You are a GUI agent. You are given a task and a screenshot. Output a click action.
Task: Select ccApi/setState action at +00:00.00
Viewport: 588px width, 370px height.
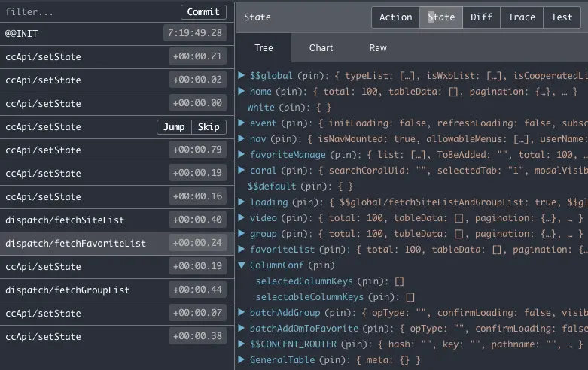[x=117, y=103]
